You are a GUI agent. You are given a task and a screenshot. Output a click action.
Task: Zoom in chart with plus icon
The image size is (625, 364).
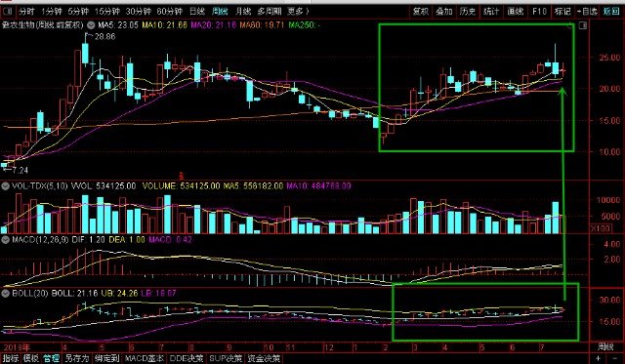[x=598, y=359]
